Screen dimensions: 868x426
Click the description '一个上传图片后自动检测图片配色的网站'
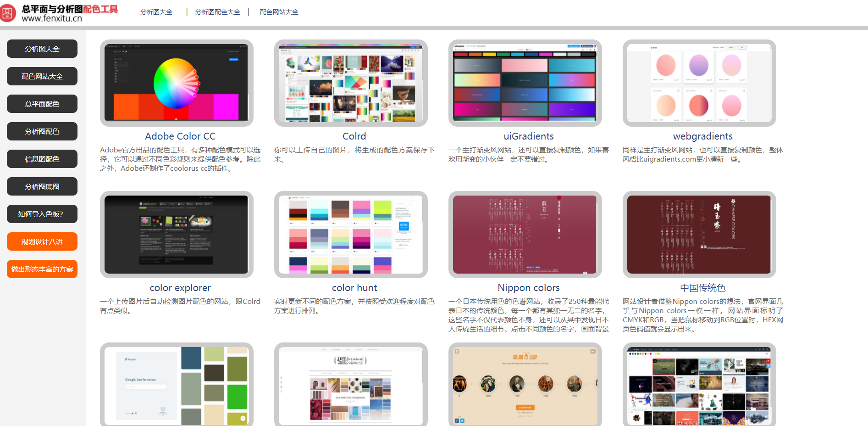(180, 306)
